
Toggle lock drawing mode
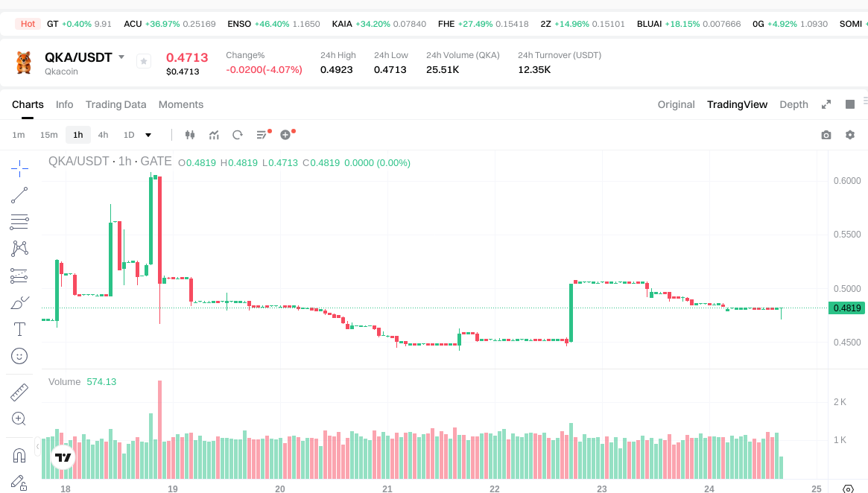[19, 483]
